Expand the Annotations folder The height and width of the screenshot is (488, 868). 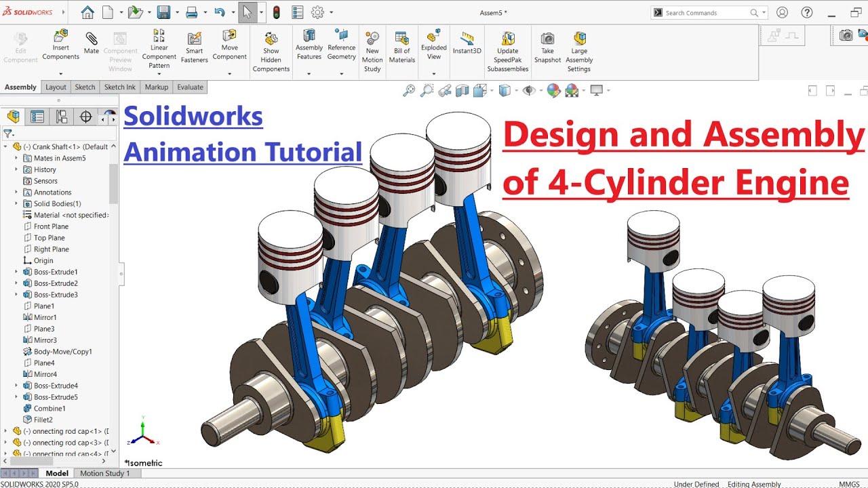click(16, 192)
